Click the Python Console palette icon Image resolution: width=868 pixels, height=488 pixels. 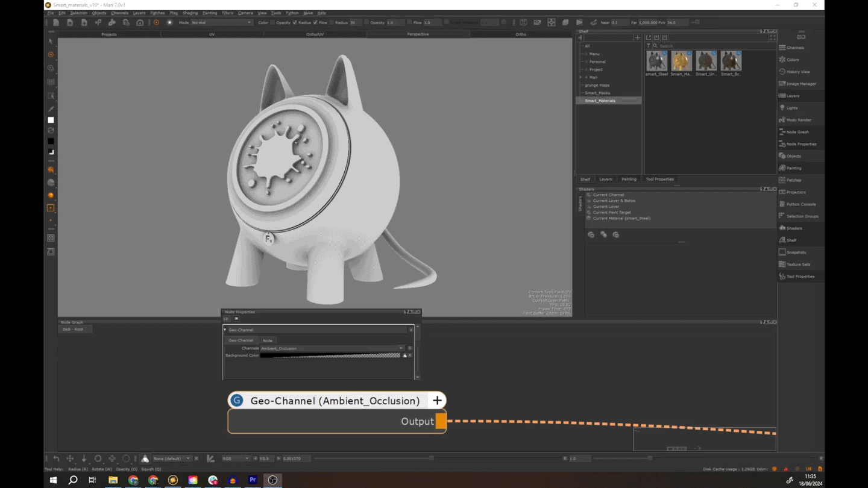[782, 204]
